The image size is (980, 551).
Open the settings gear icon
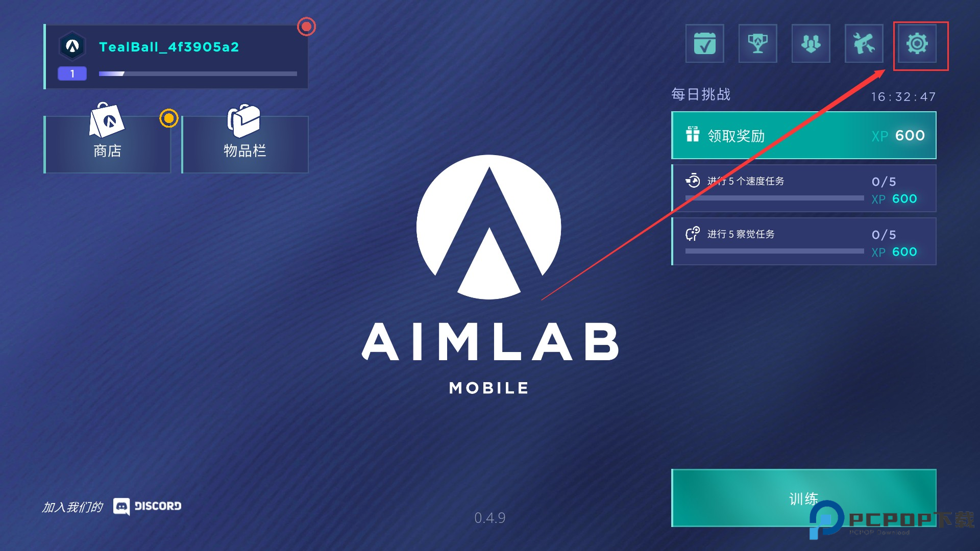pyautogui.click(x=917, y=43)
